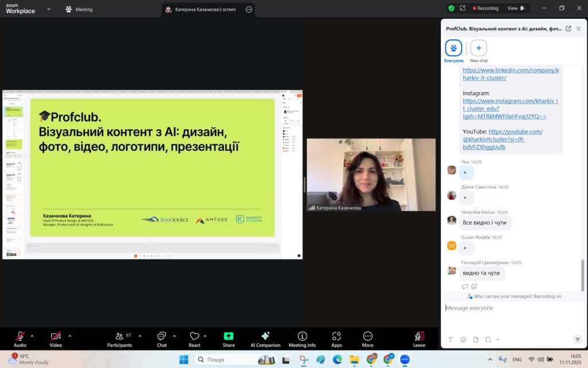Image resolution: width=588 pixels, height=368 pixels.
Task: Open Meeting info details
Action: [x=302, y=339]
